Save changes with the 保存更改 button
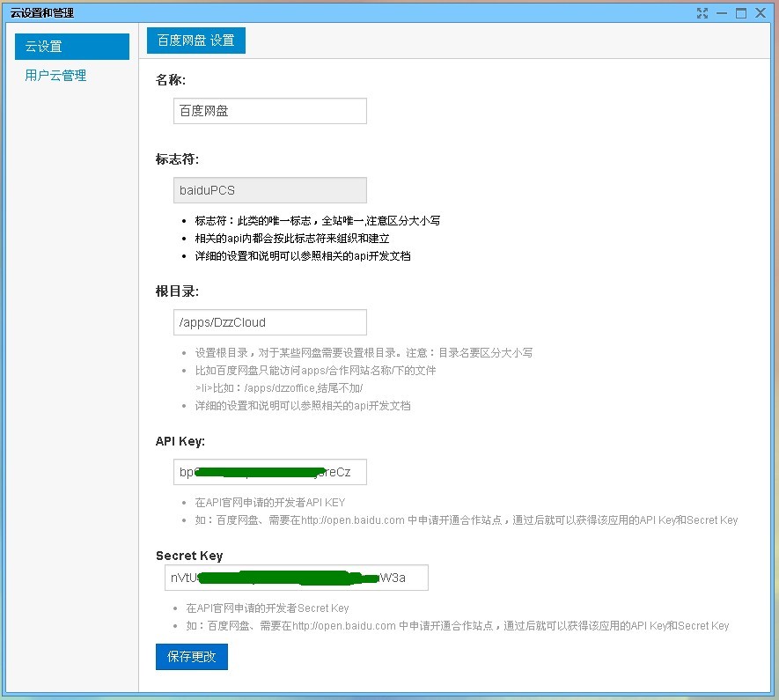This screenshot has height=700, width=779. [x=192, y=657]
